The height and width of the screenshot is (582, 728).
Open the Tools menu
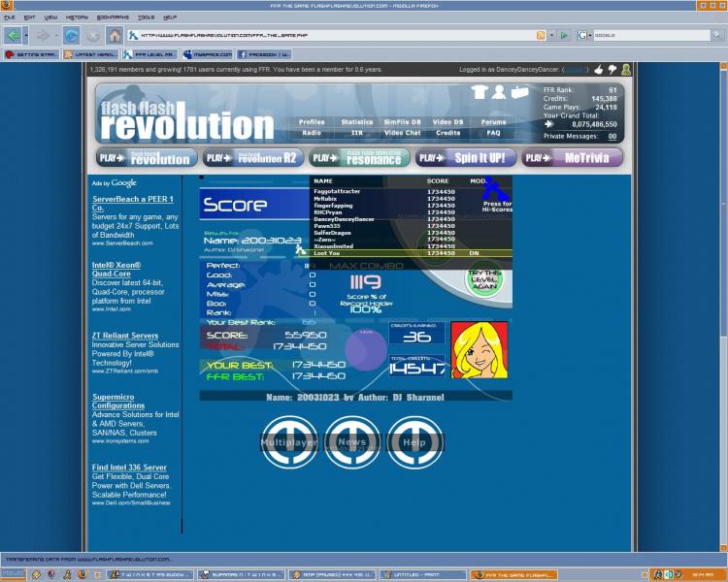coord(146,17)
